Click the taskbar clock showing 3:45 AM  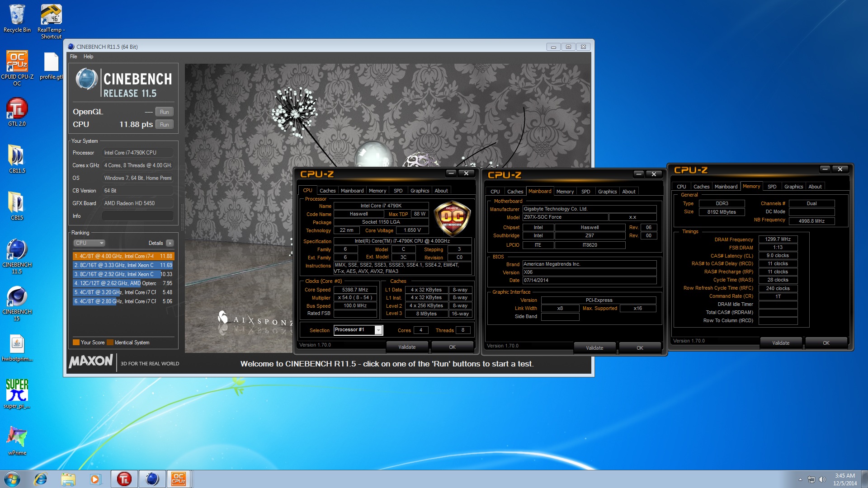pos(845,479)
